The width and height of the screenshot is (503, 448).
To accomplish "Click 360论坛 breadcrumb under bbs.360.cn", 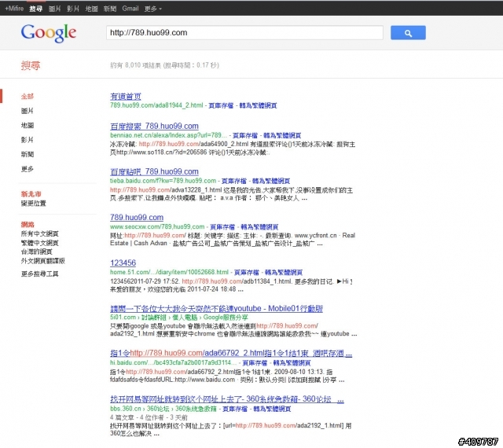I will click(158, 409).
